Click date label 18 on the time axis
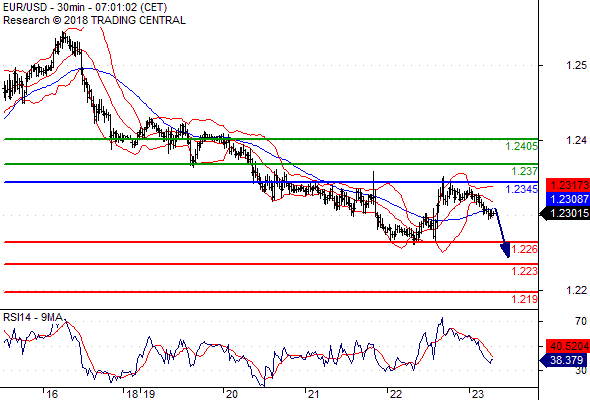This screenshot has width=590, height=400. click(x=132, y=394)
